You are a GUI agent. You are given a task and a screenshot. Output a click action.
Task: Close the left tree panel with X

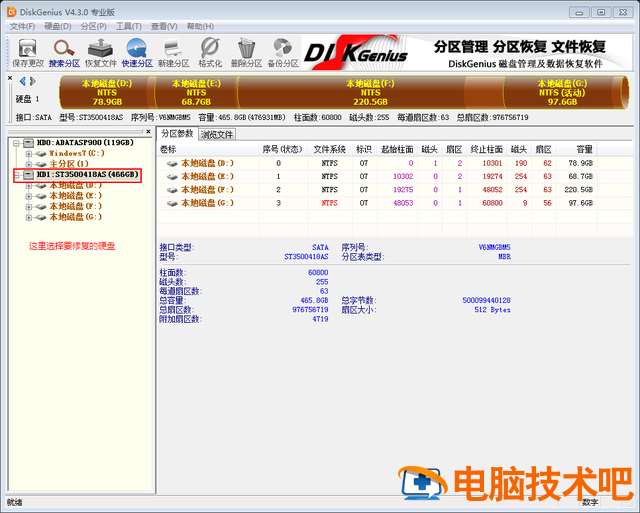pyautogui.click(x=148, y=131)
